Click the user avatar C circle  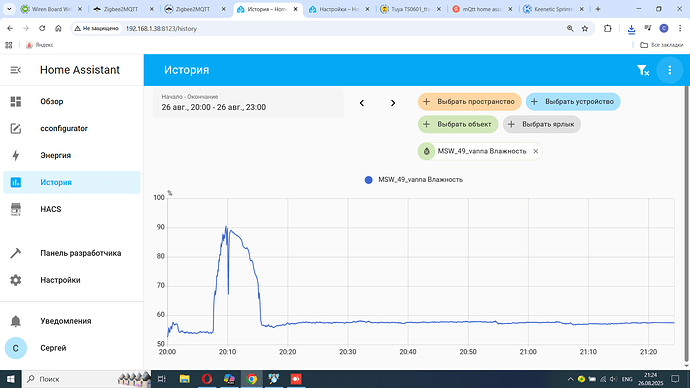(15, 348)
